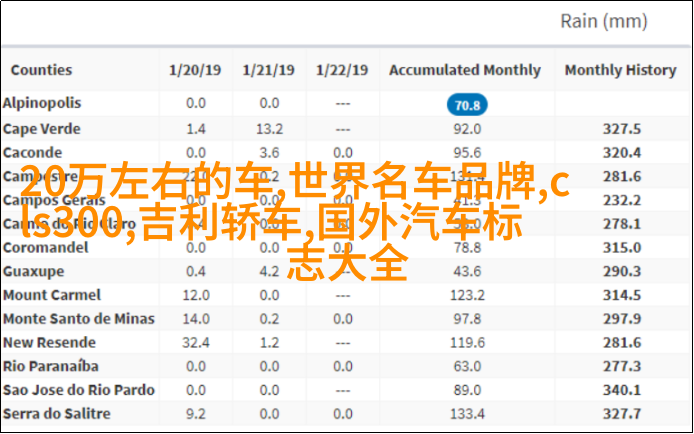The width and height of the screenshot is (694, 434).
Task: Click the 278.1 monthly history value
Action: click(622, 224)
